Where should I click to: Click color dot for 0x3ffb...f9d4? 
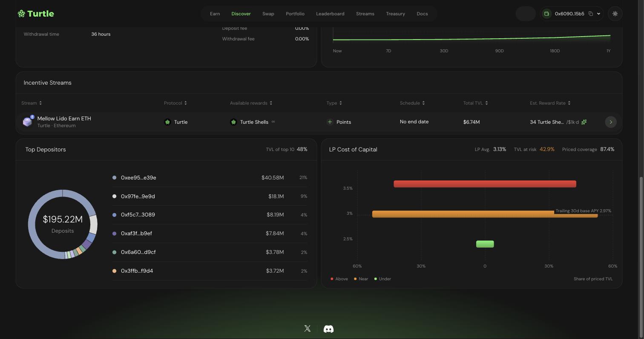(x=114, y=271)
